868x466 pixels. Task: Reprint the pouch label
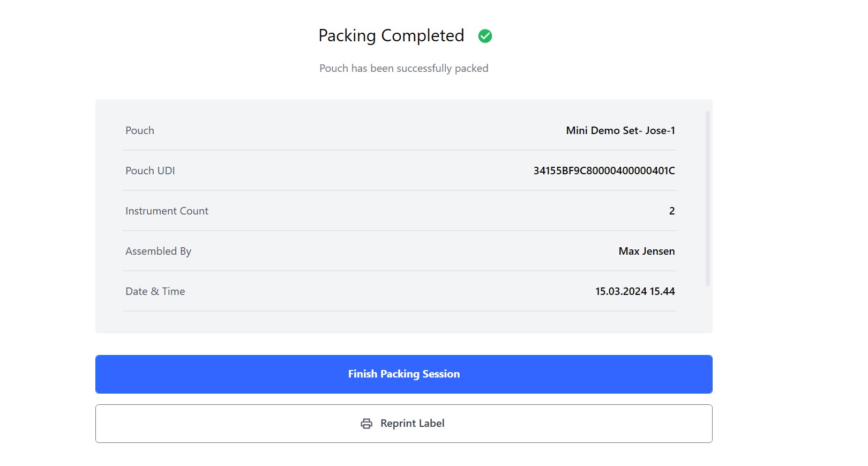(x=404, y=424)
